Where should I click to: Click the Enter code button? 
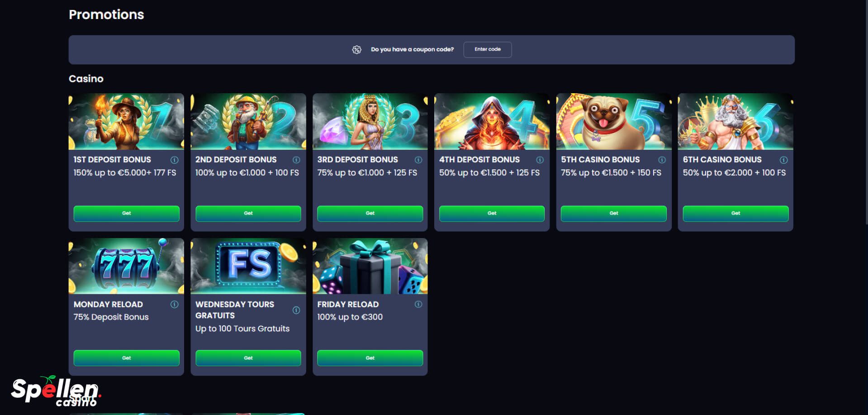click(x=488, y=49)
